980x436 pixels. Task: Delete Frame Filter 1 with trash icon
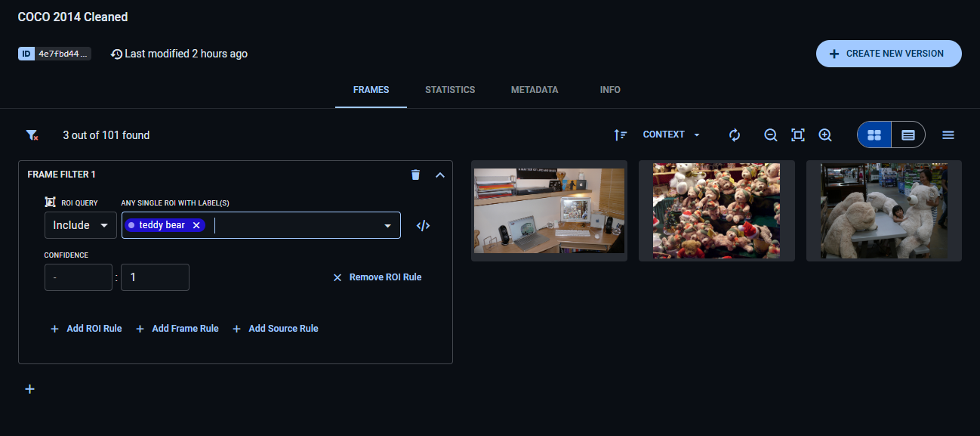[415, 175]
